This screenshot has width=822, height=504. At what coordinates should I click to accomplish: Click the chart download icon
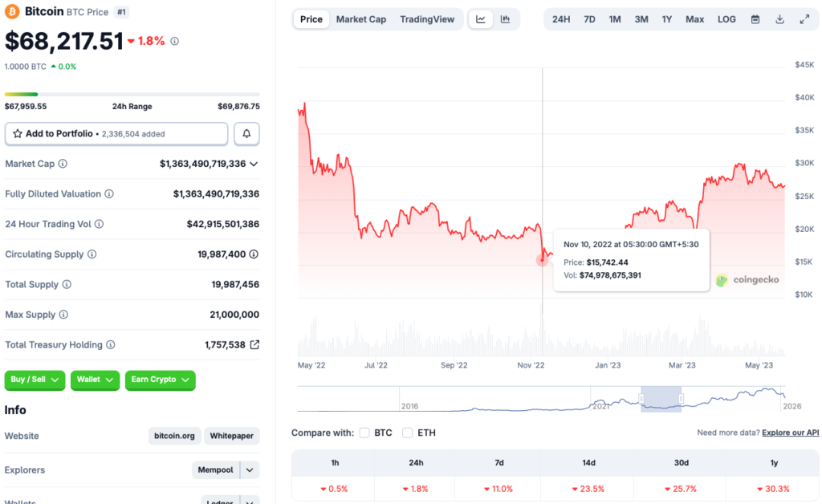coord(779,18)
